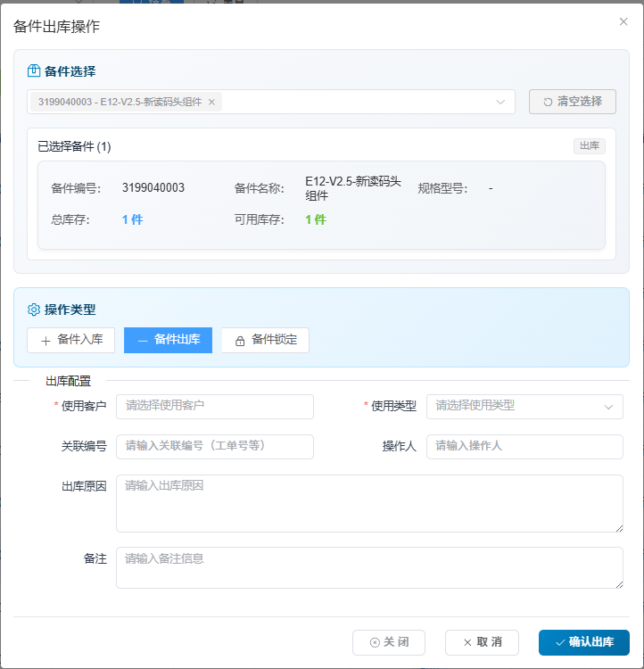Click the 备注 text area
This screenshot has height=669, width=644.
[x=368, y=567]
